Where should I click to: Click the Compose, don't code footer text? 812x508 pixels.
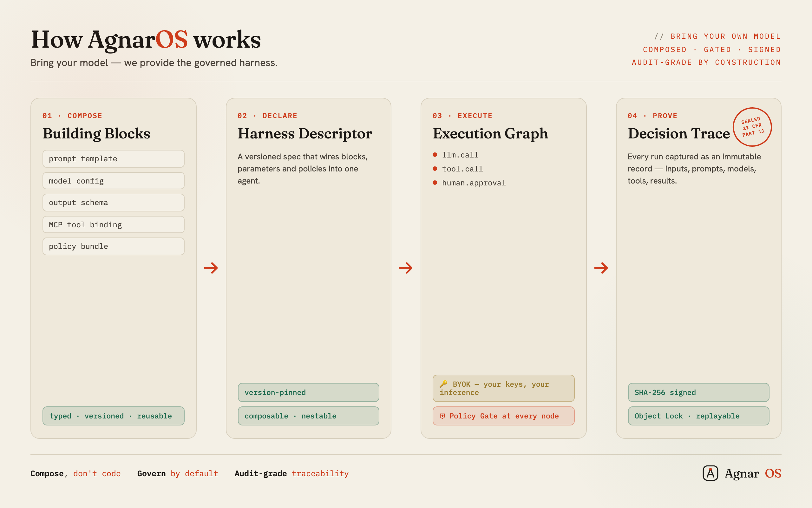75,473
